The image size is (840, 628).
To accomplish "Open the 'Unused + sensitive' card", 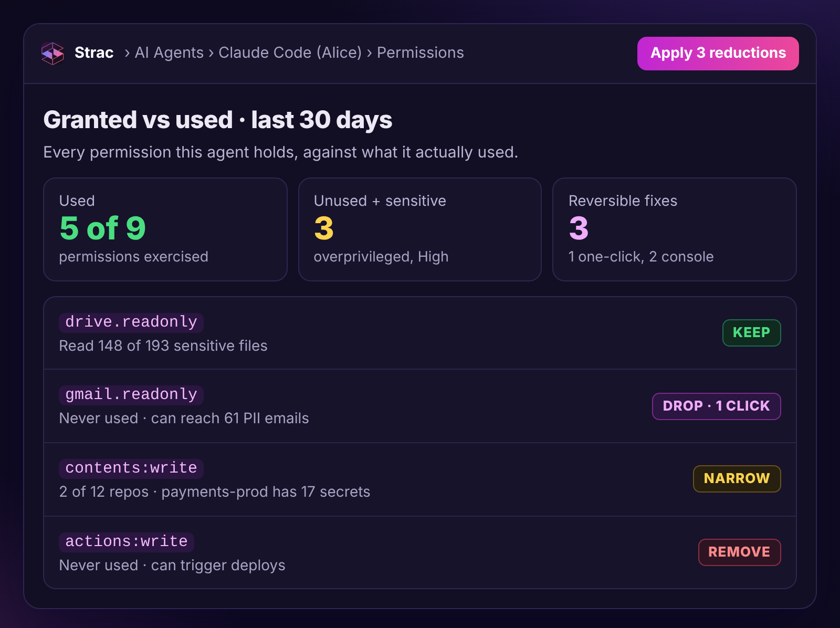I will [420, 229].
